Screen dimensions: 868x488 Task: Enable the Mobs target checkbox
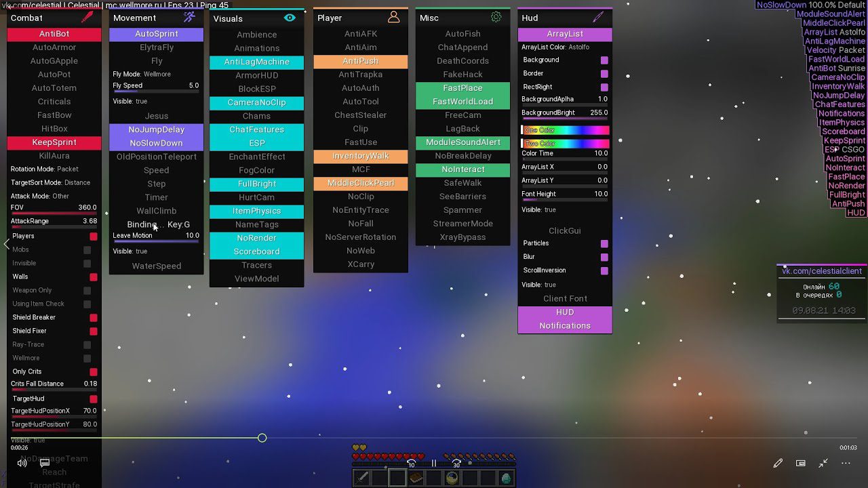click(87, 250)
